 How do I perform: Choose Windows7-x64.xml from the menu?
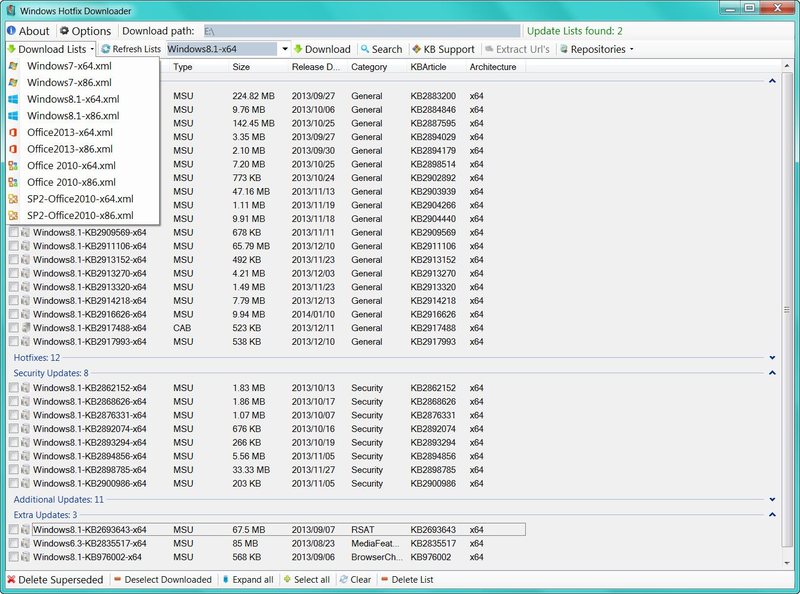(x=83, y=66)
